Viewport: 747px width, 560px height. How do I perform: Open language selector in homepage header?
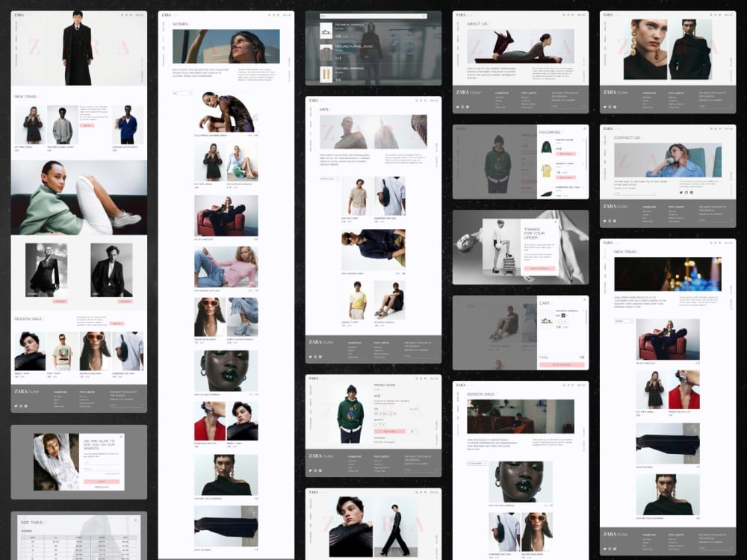140,15
